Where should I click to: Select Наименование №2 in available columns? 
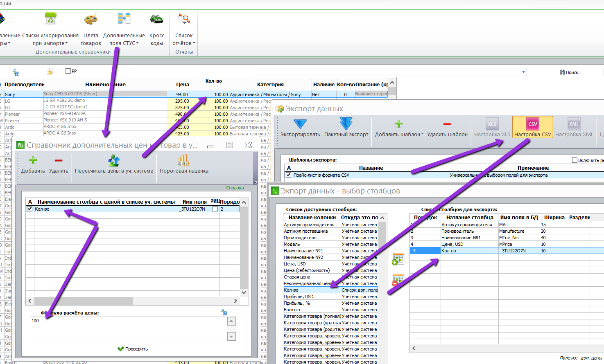pyautogui.click(x=331, y=257)
